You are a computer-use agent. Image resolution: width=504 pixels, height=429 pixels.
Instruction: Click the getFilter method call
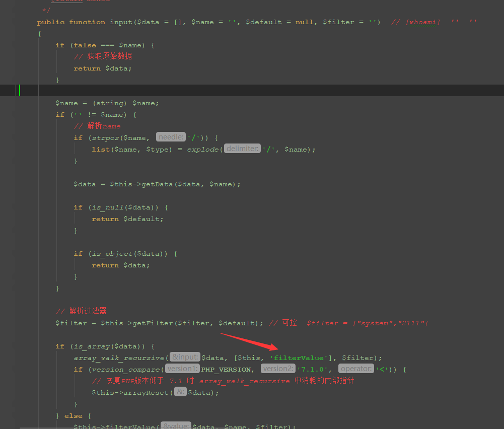tap(153, 323)
